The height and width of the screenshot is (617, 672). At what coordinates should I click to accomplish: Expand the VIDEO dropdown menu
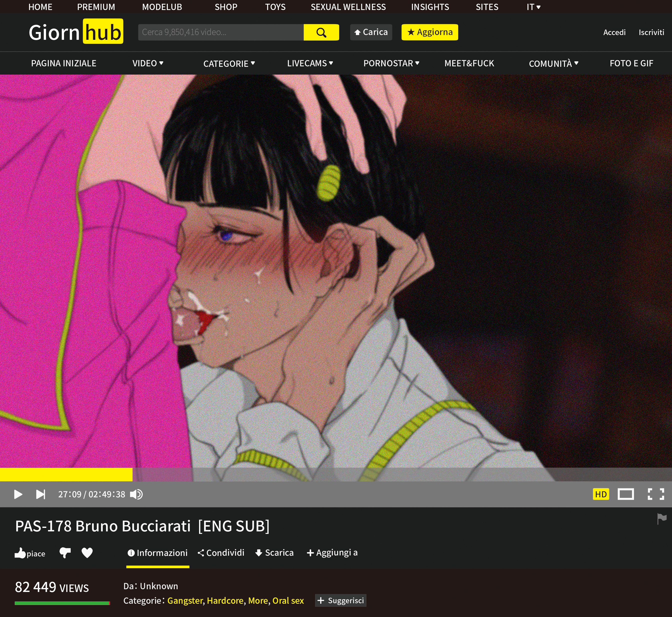click(148, 63)
